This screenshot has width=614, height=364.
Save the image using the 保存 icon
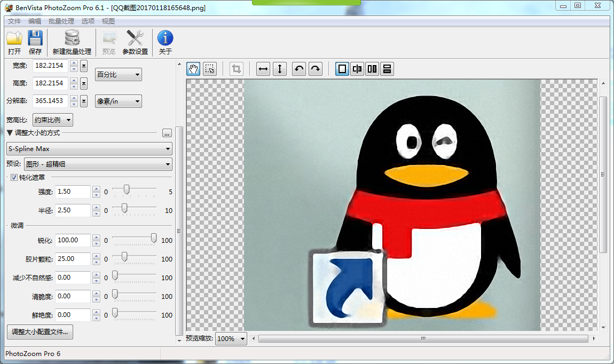pyautogui.click(x=35, y=42)
